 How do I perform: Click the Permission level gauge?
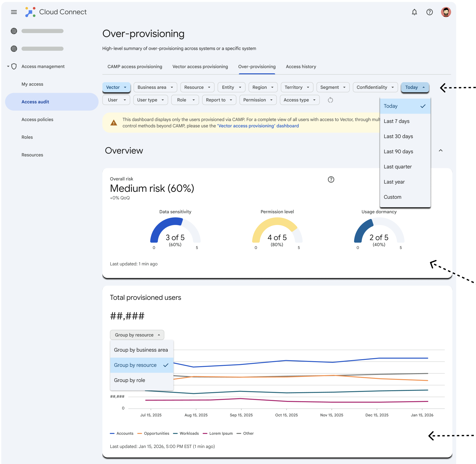pos(277,230)
